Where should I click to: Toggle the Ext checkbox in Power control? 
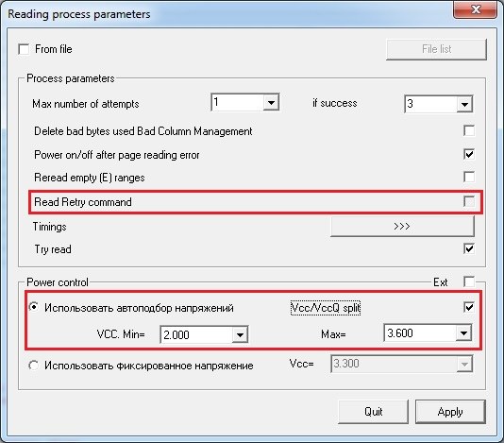click(x=469, y=281)
